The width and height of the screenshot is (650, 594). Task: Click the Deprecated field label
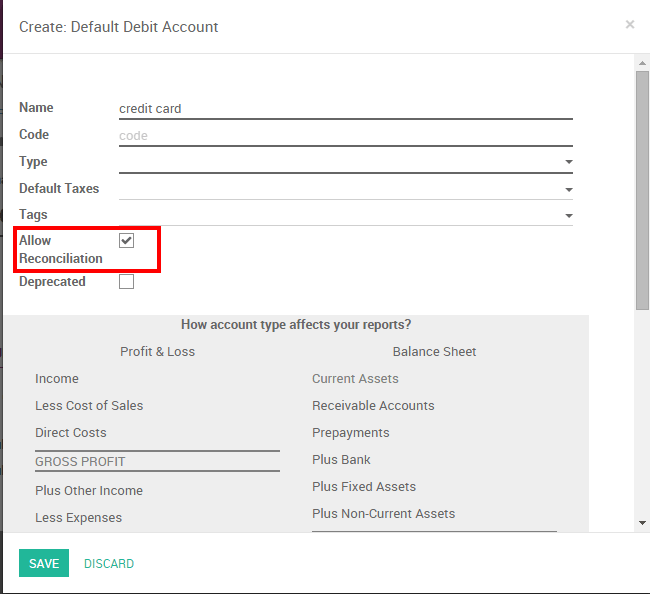tap(52, 282)
